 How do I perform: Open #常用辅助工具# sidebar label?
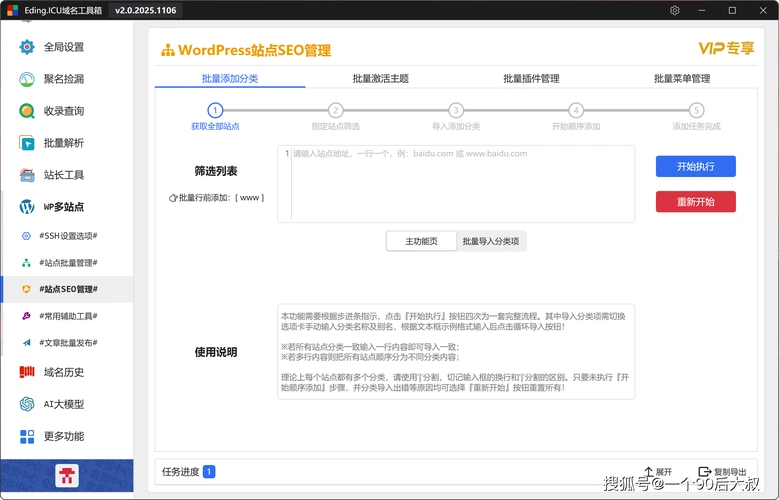(x=69, y=316)
